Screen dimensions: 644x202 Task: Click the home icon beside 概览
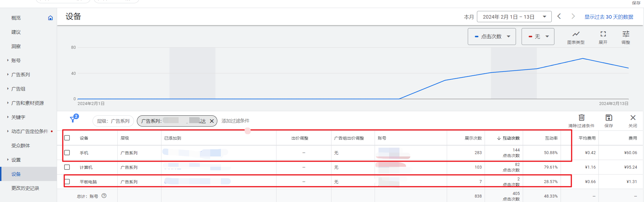pos(50,18)
